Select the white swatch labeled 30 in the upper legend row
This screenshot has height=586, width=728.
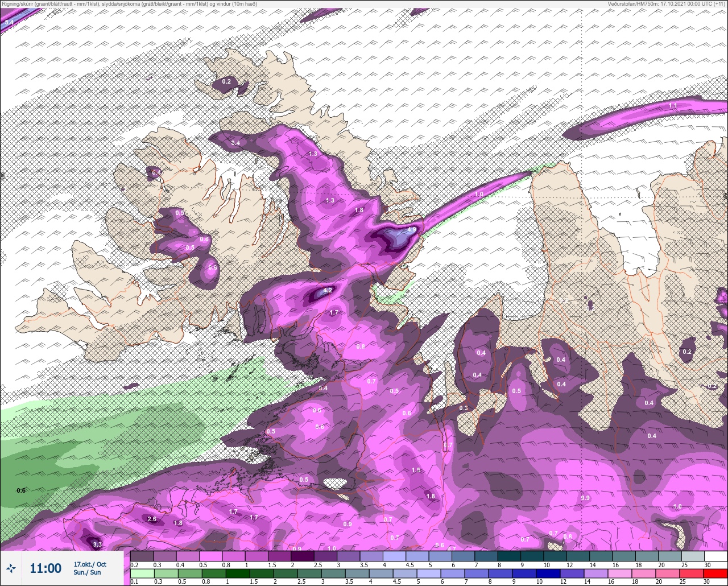tap(715, 556)
